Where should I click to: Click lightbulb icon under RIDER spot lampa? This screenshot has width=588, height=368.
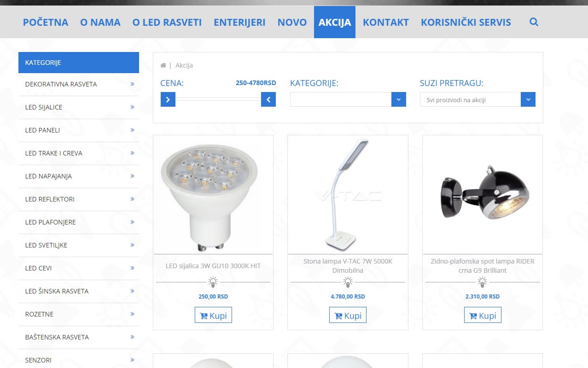pos(482,282)
